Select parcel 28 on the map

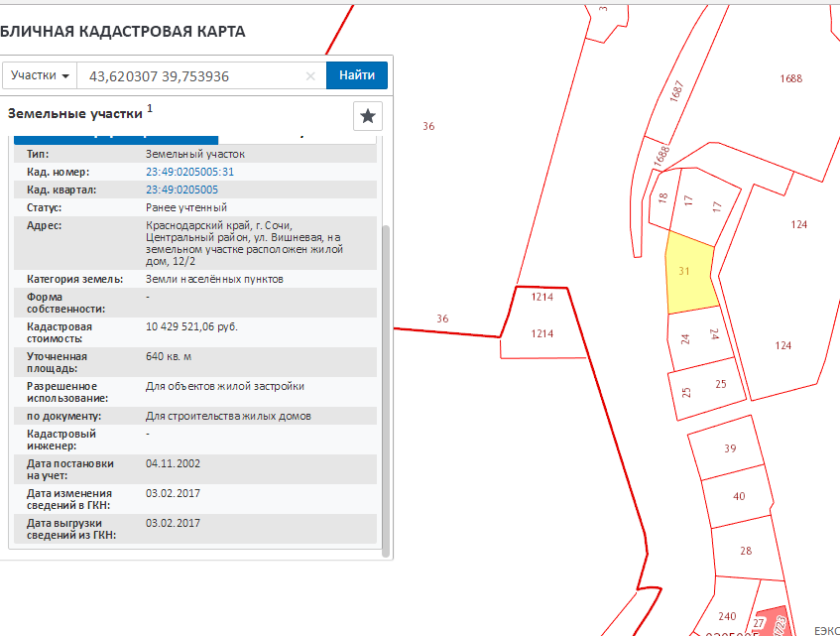click(x=745, y=552)
